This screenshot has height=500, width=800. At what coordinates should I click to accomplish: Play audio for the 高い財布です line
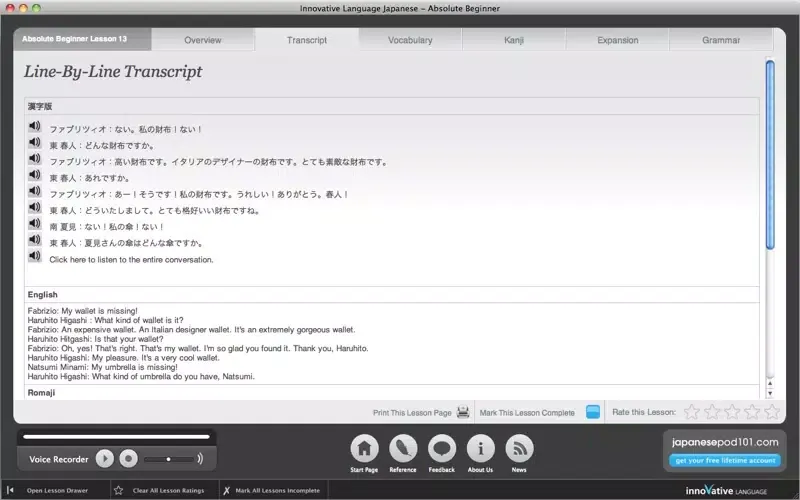(35, 159)
